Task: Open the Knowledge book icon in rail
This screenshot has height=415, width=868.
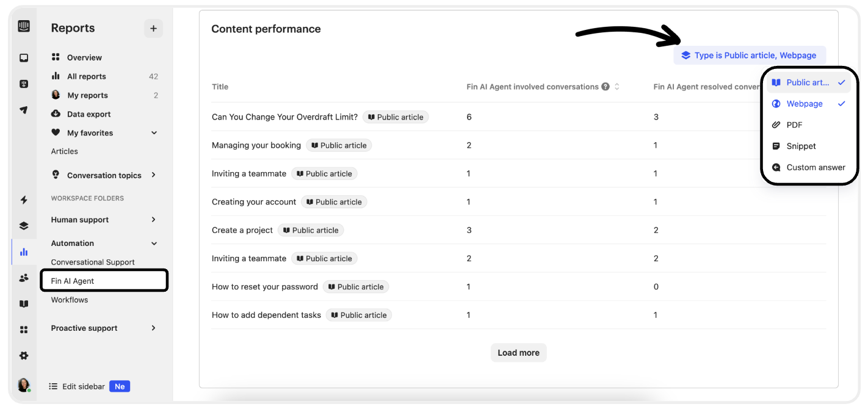Action: pos(24,304)
